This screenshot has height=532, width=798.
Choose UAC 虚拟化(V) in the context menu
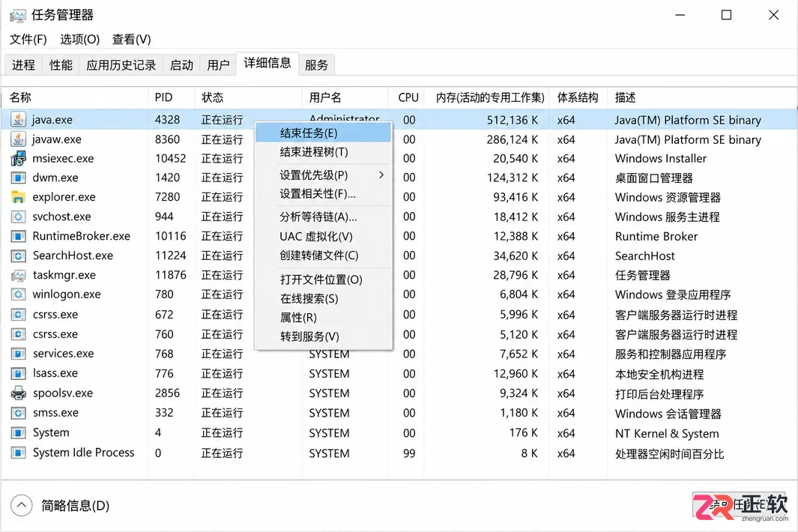tap(323, 236)
